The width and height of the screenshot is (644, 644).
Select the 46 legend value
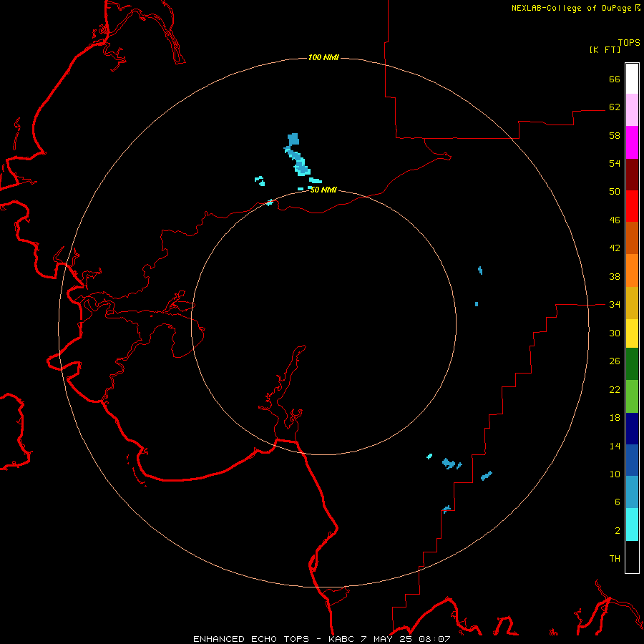615,220
